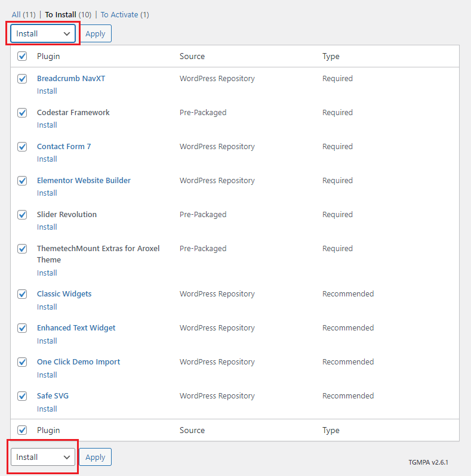Click WordPress Repository source of Safe SVG

[217, 395]
